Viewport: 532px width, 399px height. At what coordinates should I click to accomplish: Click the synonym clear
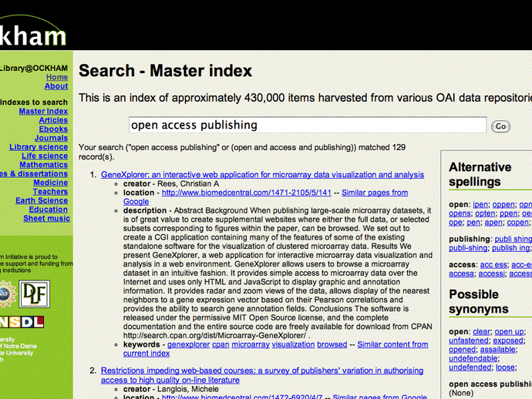click(481, 331)
